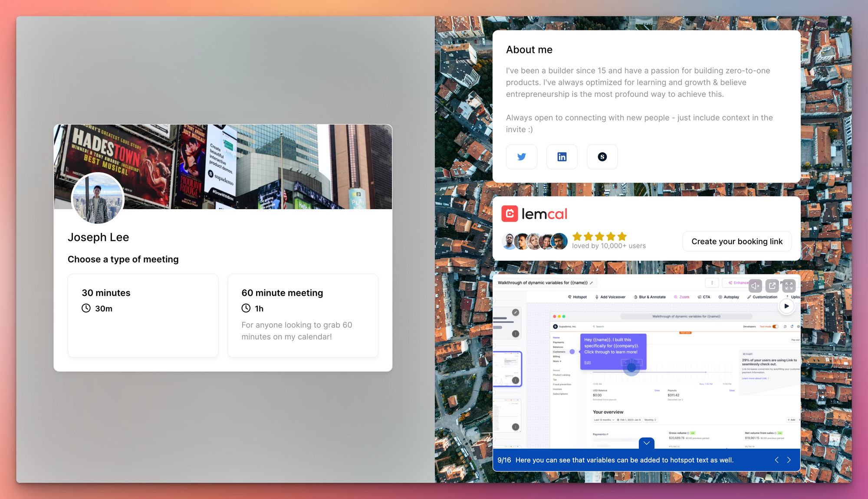Viewport: 868px width, 499px height.
Task: Open the LinkedIn profile icon
Action: tap(562, 157)
